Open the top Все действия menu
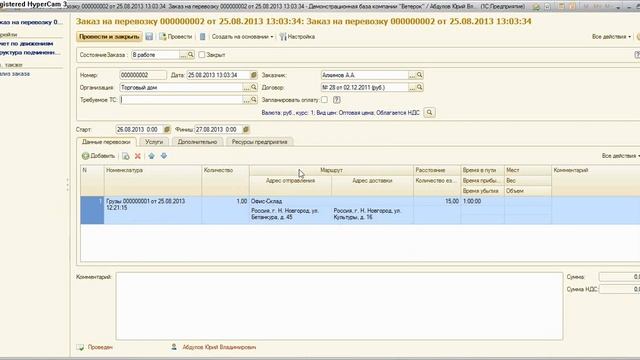The width and height of the screenshot is (640, 360). 611,37
